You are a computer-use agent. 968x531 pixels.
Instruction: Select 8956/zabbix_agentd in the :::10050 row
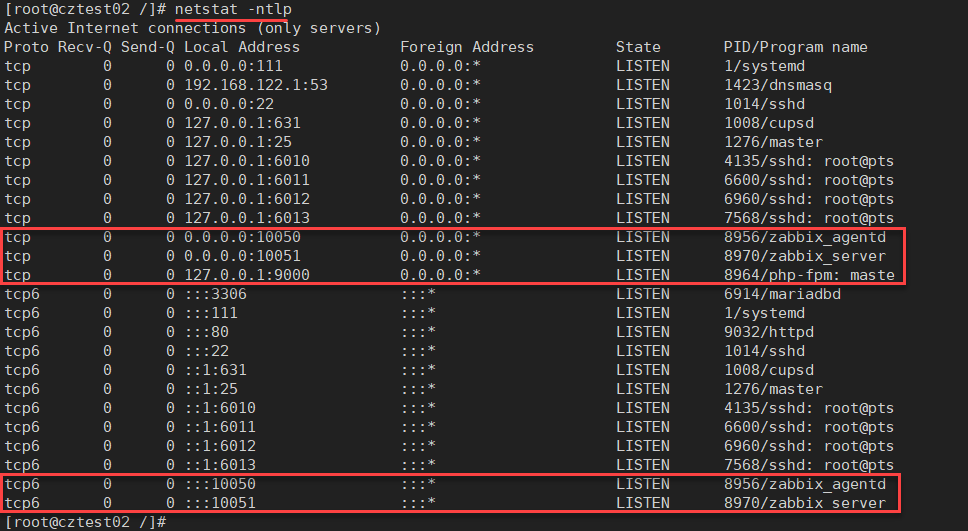(805, 484)
